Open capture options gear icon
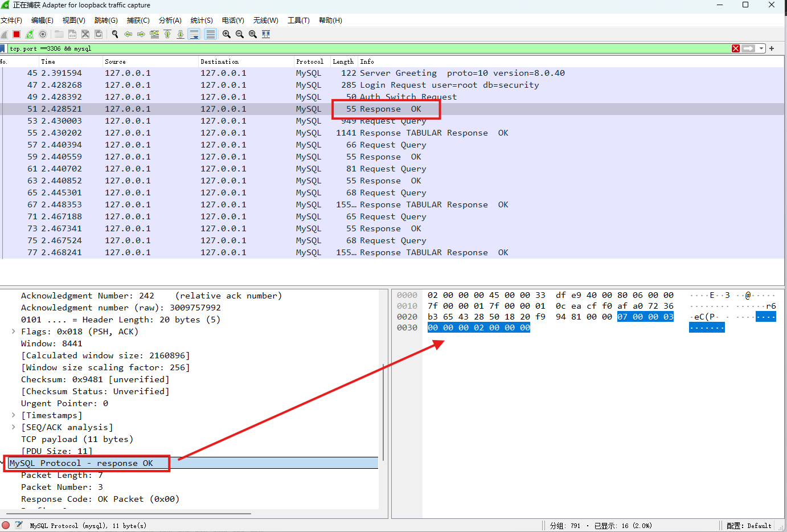787x532 pixels. point(43,34)
